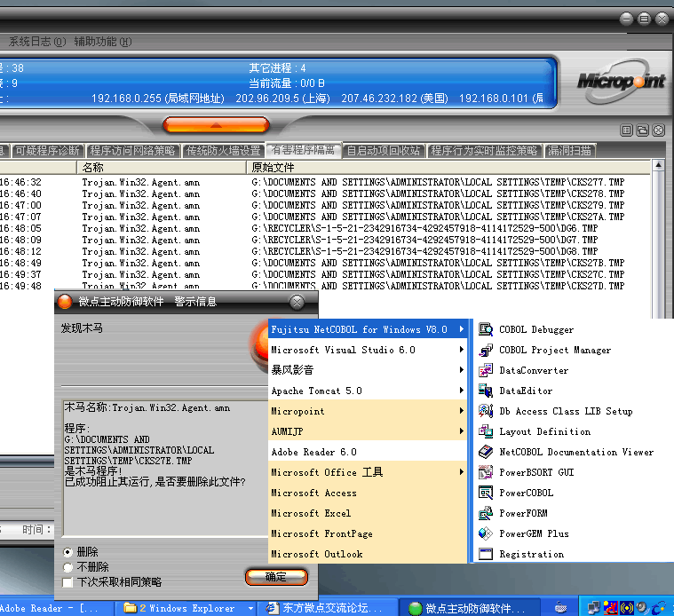Screen dimensions: 674x616
Task: Expand 暴风影音 submenu
Action: coord(368,370)
